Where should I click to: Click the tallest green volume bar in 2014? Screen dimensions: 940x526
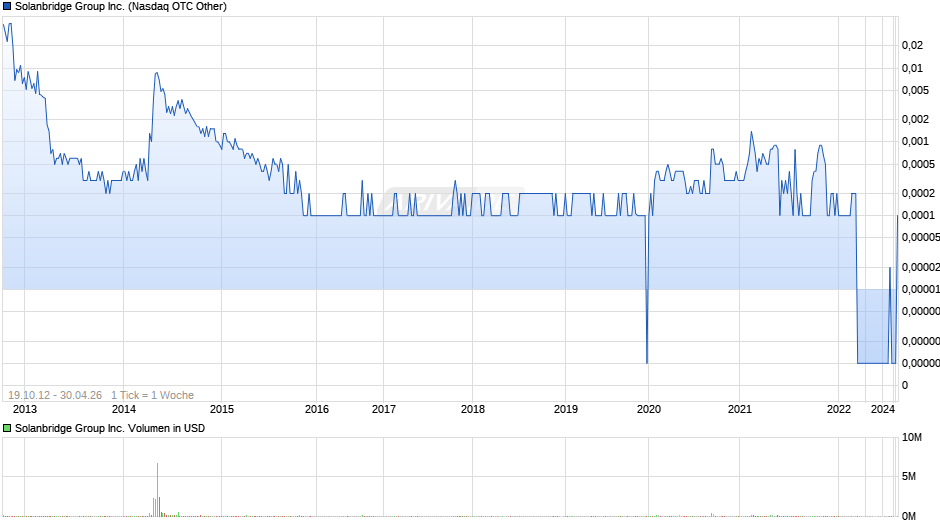click(157, 489)
